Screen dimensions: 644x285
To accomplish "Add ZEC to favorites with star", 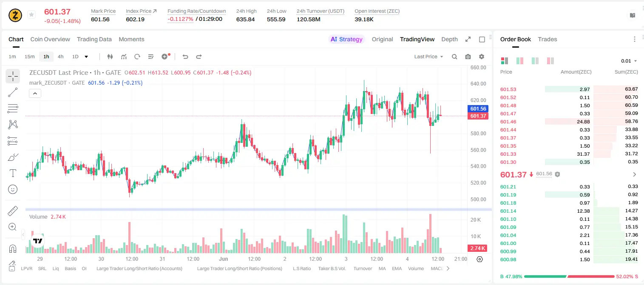I will coord(31,15).
